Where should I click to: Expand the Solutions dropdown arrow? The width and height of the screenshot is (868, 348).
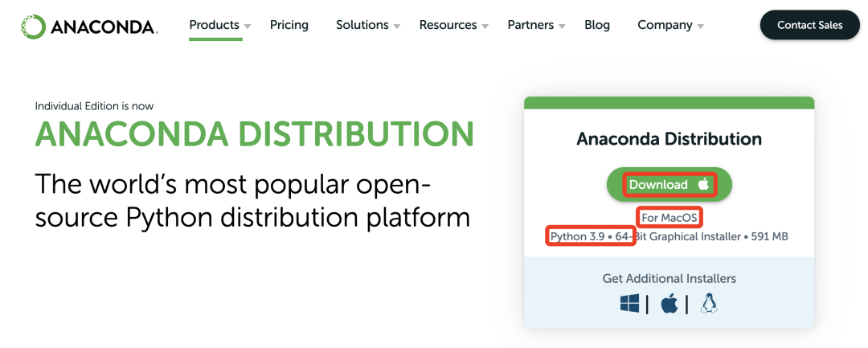396,27
